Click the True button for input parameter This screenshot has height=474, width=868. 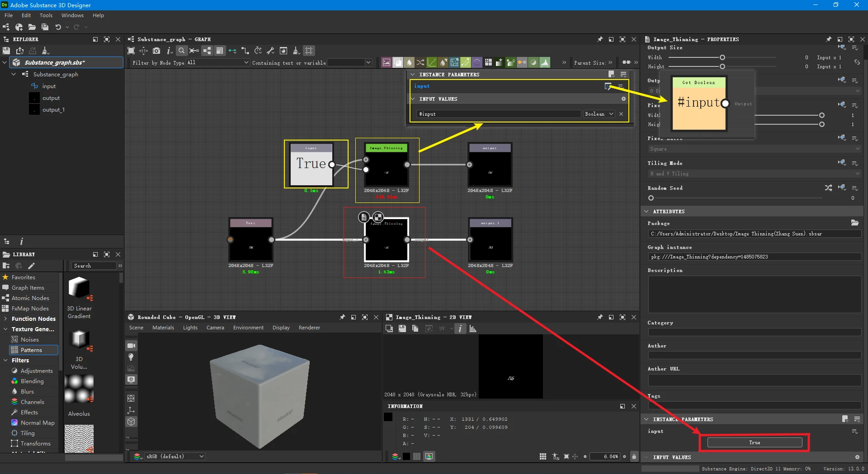click(755, 442)
